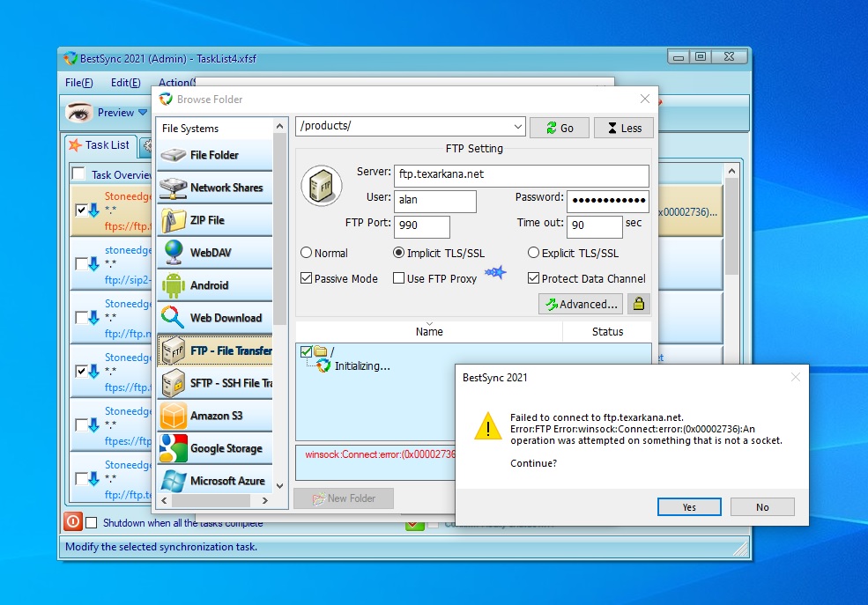Open the /products/ path dropdown
The height and width of the screenshot is (605, 868).
[x=517, y=127]
